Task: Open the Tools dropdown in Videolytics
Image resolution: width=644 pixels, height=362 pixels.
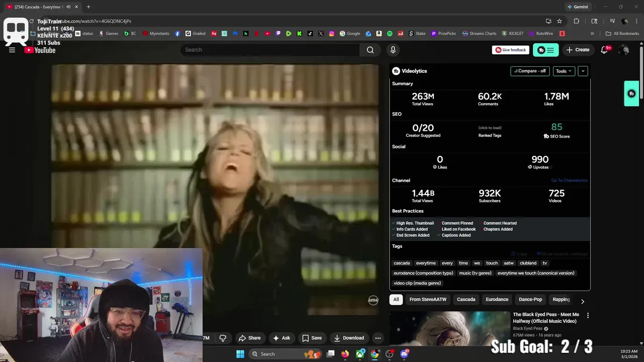Action: click(563, 71)
